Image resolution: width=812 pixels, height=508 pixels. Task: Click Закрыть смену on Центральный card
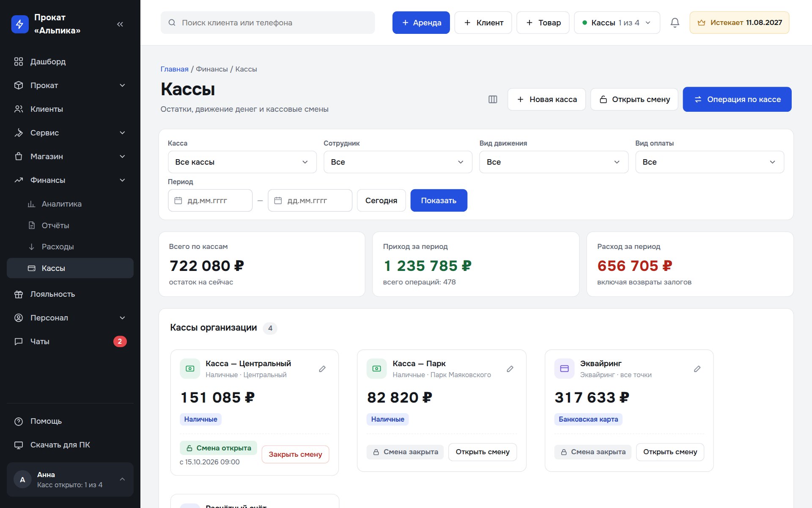(295, 454)
